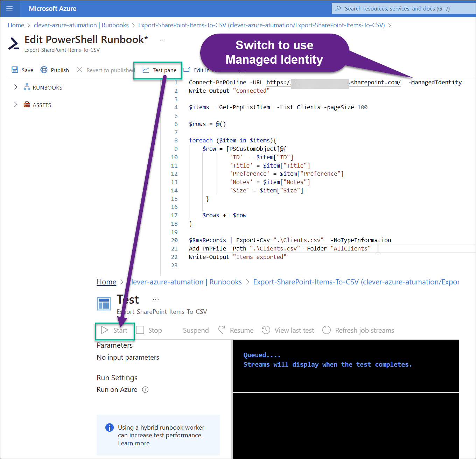Open ellipsis menu next to Test title
The width and height of the screenshot is (476, 459).
156,299
